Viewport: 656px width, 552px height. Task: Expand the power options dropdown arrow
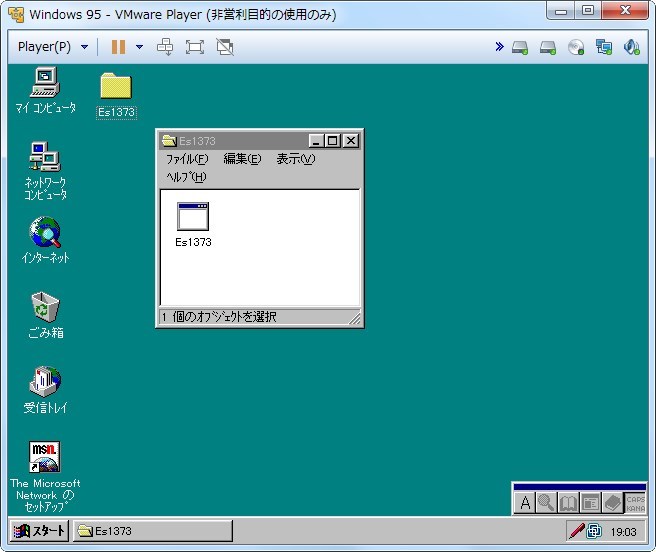pyautogui.click(x=140, y=47)
